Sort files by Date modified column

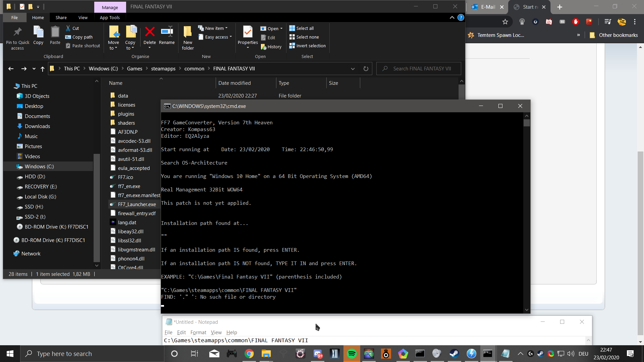pyautogui.click(x=246, y=83)
